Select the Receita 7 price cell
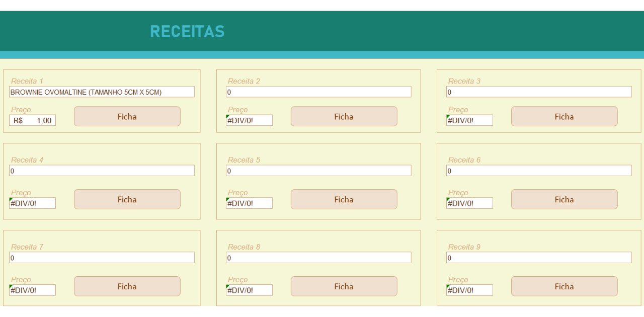This screenshot has width=644, height=317. (x=32, y=290)
